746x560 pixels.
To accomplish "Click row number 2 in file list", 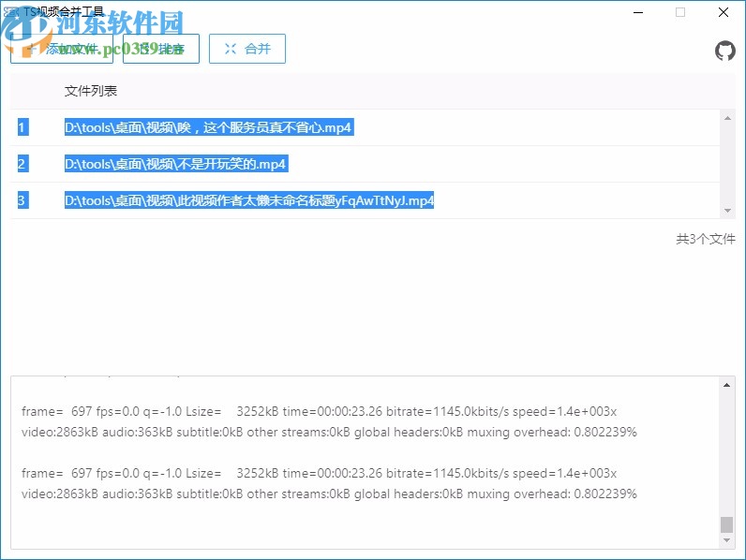I will [22, 164].
